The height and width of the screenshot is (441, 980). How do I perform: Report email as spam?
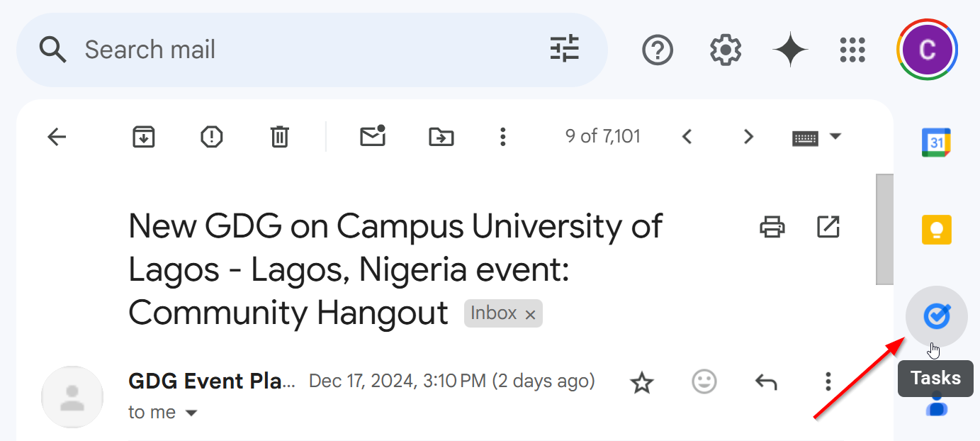click(212, 136)
